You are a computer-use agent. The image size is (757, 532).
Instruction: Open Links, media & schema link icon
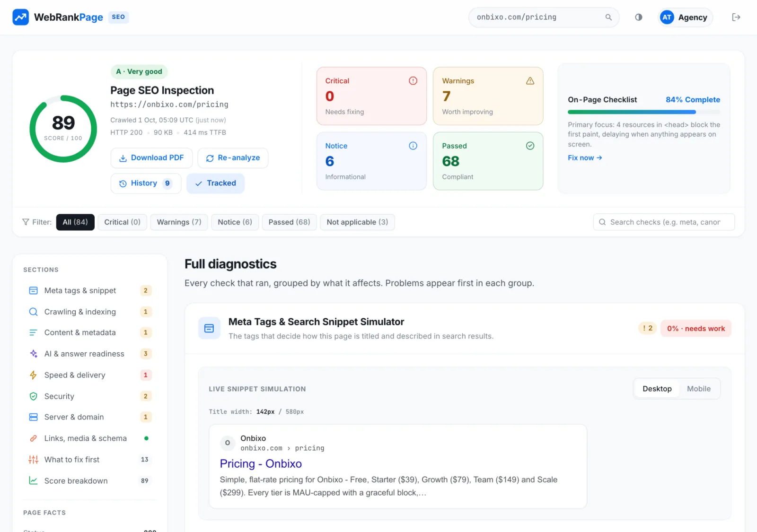pos(33,438)
